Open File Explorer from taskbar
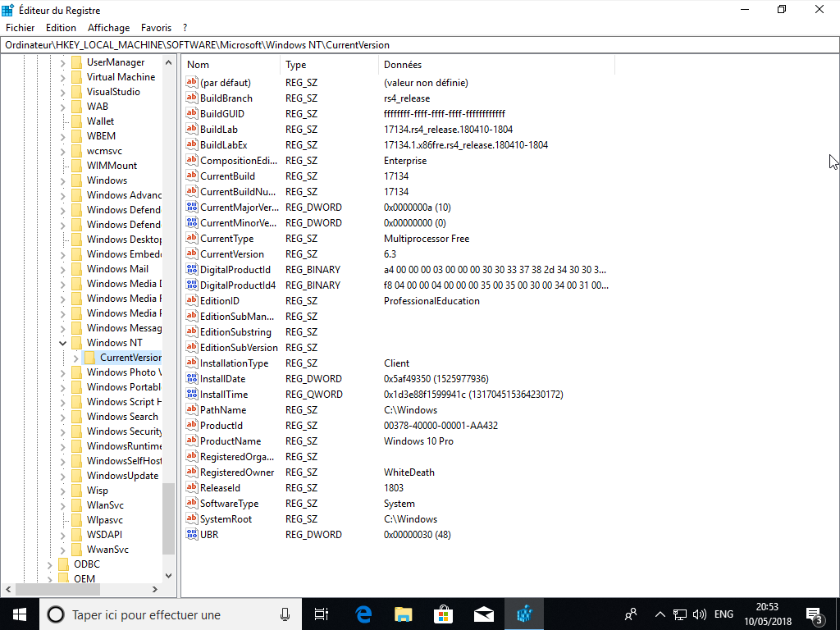Viewport: 840px width, 630px height. coord(404,614)
